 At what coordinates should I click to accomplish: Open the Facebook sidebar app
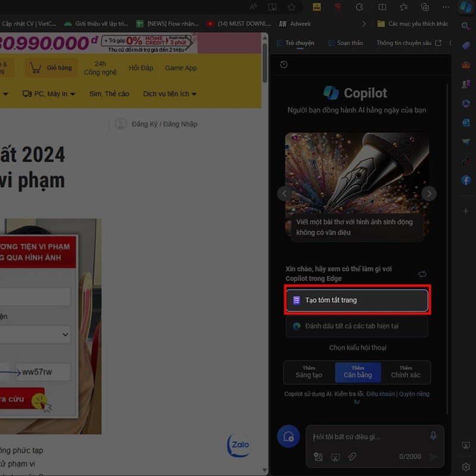click(x=466, y=180)
